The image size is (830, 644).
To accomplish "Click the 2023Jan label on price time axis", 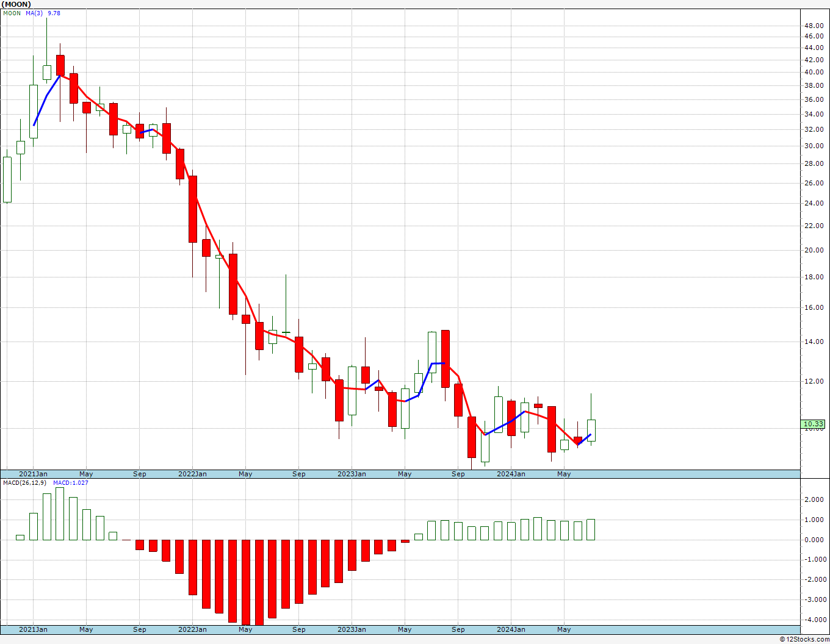I will click(x=352, y=474).
